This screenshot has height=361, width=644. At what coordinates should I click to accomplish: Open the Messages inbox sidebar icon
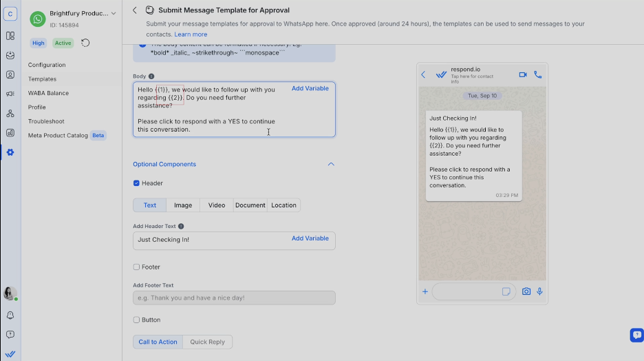(10, 55)
